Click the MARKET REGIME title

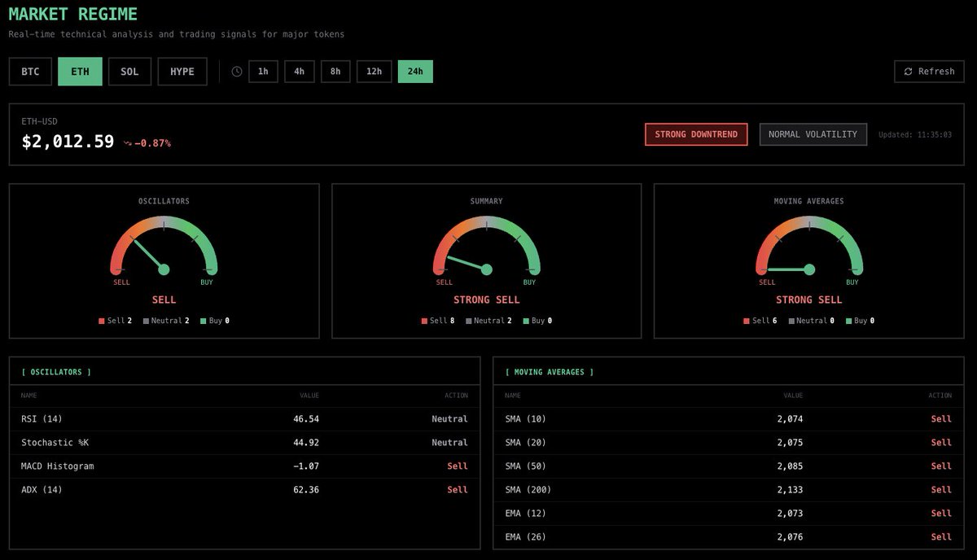73,15
